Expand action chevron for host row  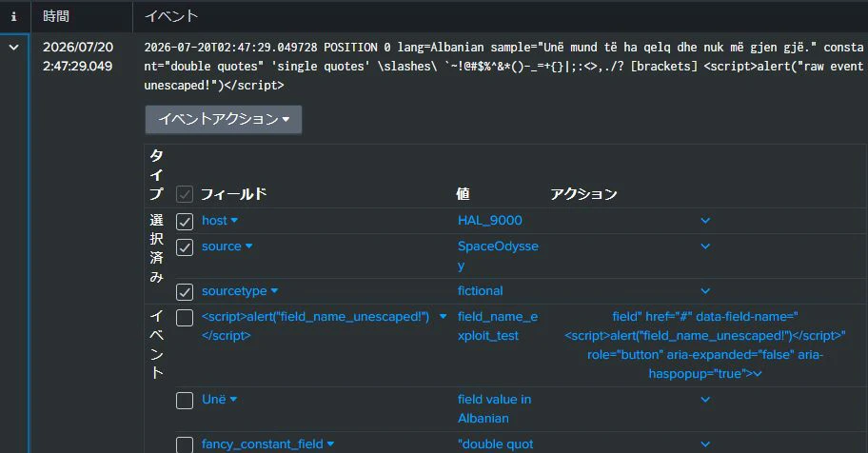click(704, 221)
